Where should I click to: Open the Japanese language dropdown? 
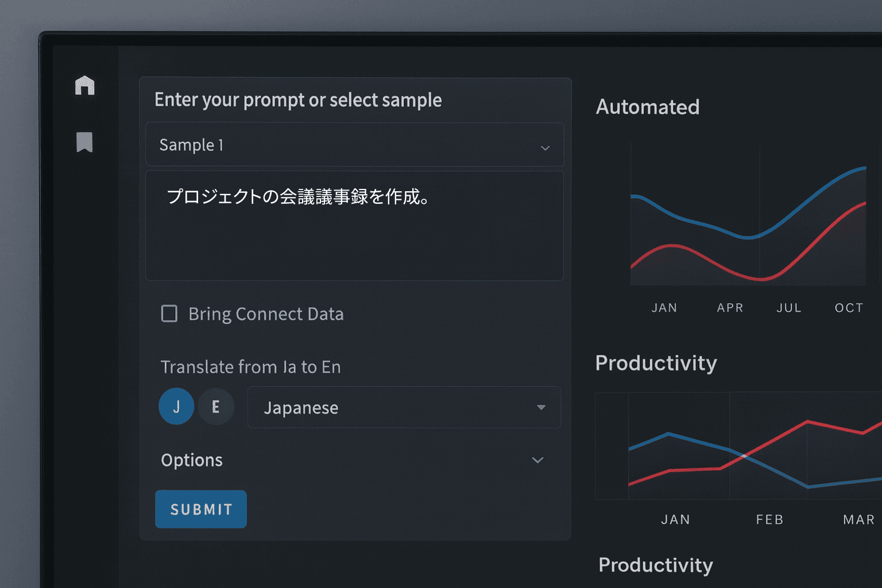[404, 408]
